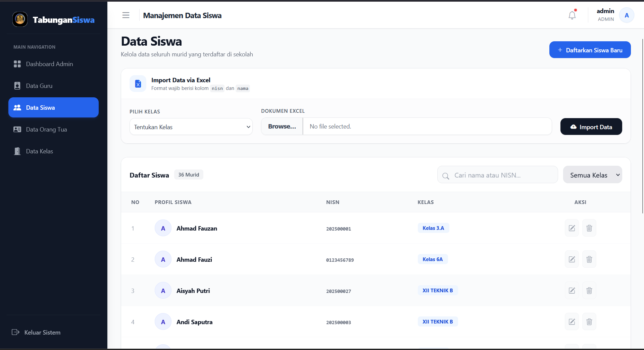Click the search magnifier icon
The image size is (644, 350).
point(446,176)
